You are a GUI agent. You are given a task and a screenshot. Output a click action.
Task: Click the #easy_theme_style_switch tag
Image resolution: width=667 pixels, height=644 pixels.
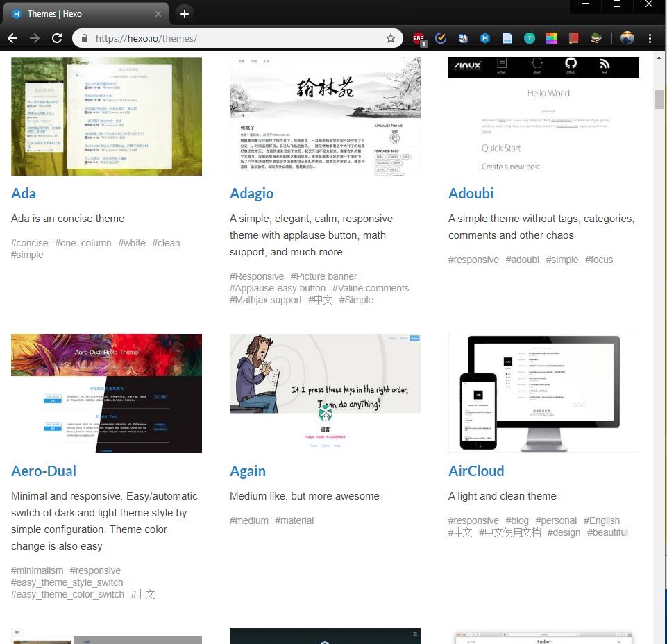tap(67, 582)
